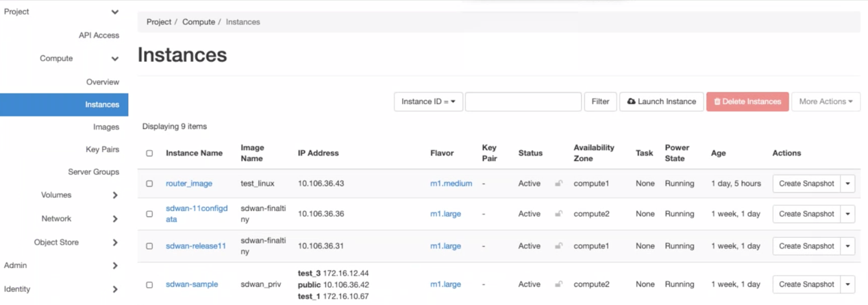Open Images in sidebar
This screenshot has width=868, height=305.
[x=106, y=127]
